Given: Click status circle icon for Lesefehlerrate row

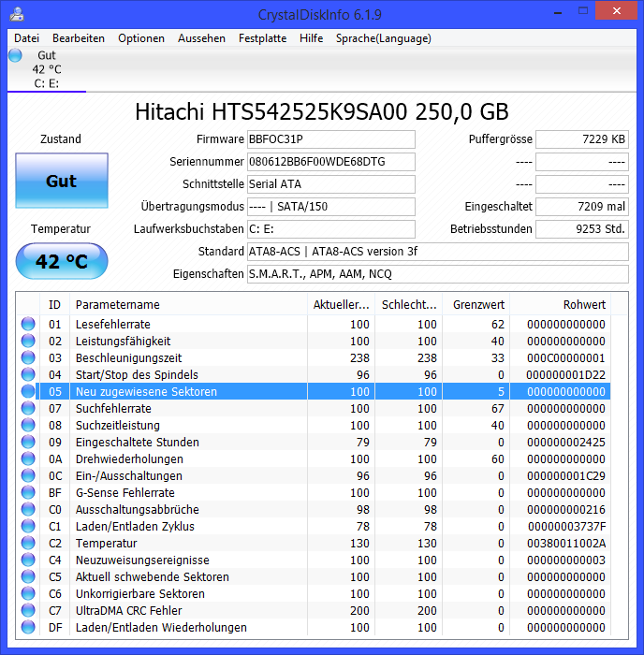Looking at the screenshot, I should (28, 324).
